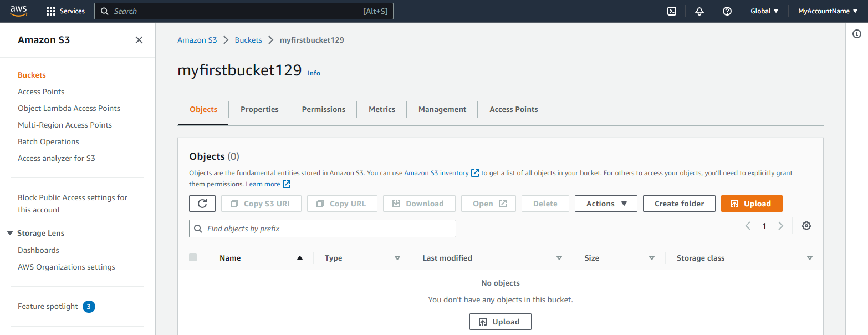Image resolution: width=868 pixels, height=335 pixels.
Task: Open the MyAccountName account menu
Action: point(827,11)
